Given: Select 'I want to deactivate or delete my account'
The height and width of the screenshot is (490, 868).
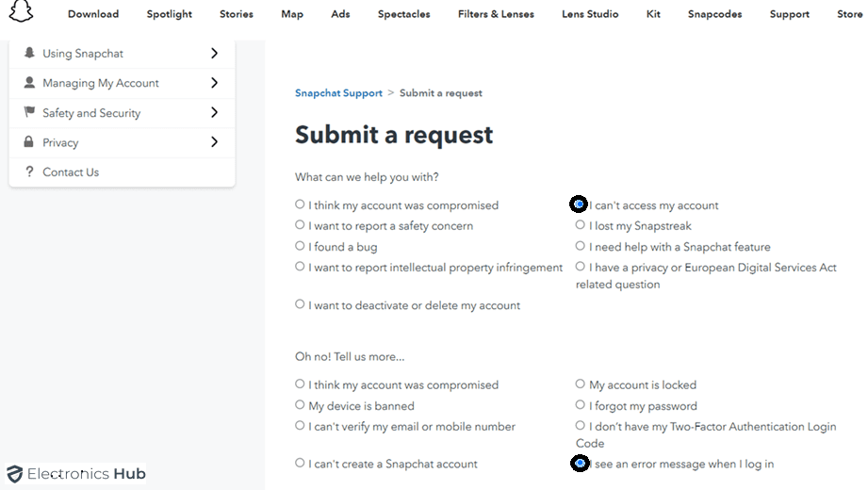Looking at the screenshot, I should 300,304.
